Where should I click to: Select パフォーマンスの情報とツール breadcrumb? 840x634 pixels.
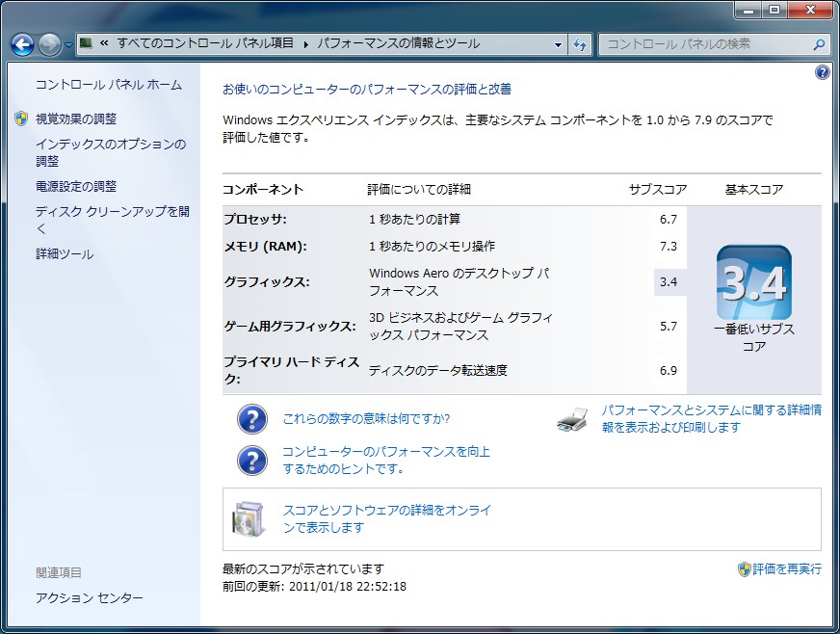(399, 43)
